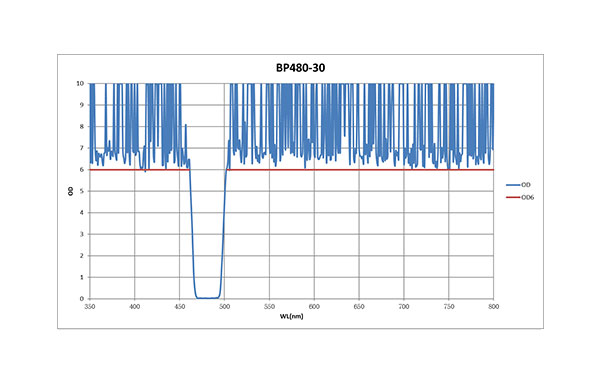Image resolution: width=600 pixels, height=383 pixels.
Task: Click the 0 label on OD axis
Action: tap(82, 299)
